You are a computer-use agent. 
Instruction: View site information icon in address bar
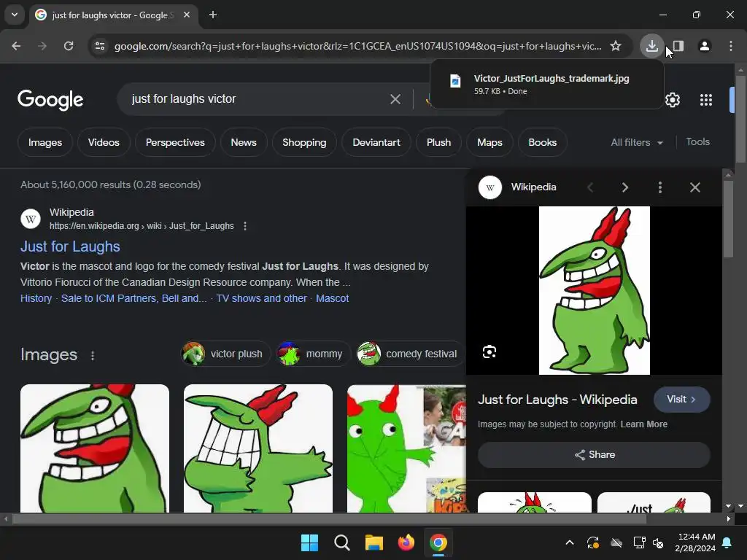[x=99, y=46]
